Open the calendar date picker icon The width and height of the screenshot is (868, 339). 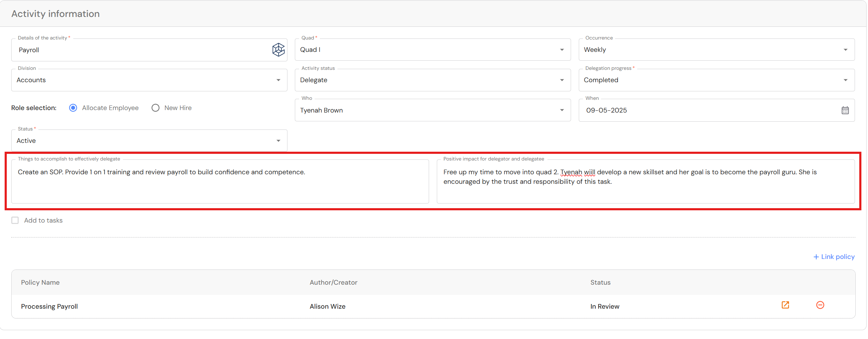pyautogui.click(x=845, y=110)
